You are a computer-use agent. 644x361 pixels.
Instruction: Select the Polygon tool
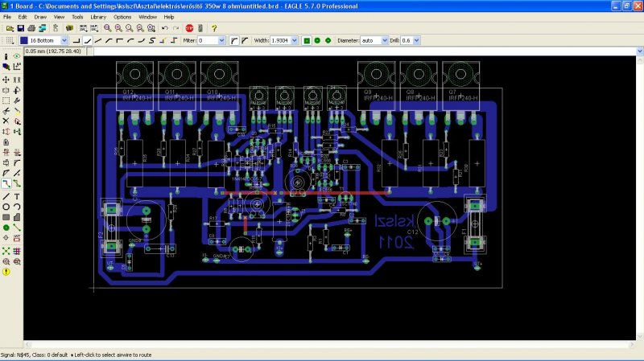(17, 217)
